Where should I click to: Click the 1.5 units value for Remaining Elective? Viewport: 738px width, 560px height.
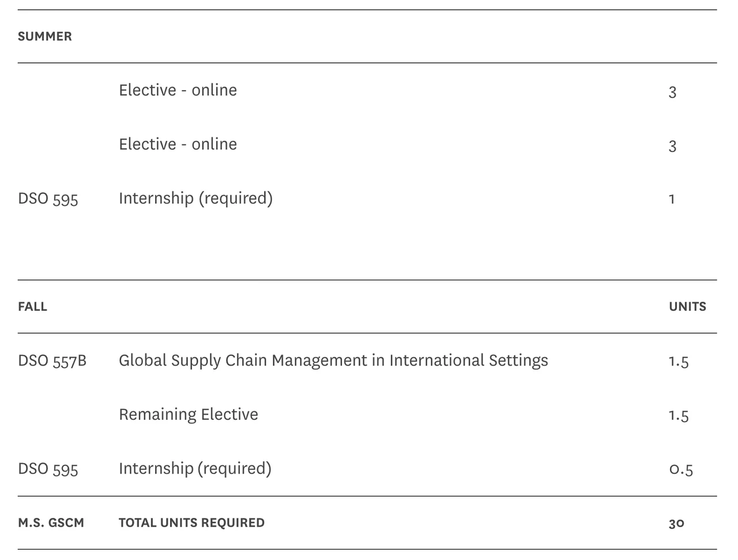click(679, 416)
